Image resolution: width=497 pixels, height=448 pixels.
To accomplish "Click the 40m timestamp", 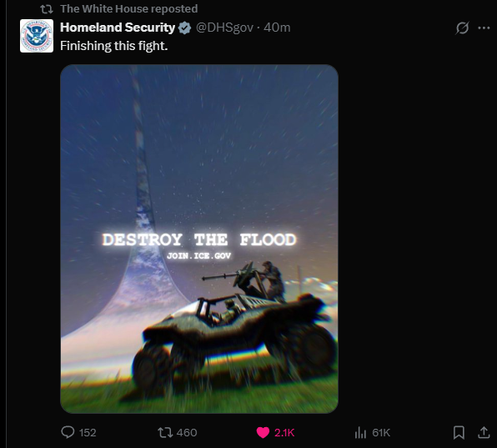I will (x=277, y=28).
